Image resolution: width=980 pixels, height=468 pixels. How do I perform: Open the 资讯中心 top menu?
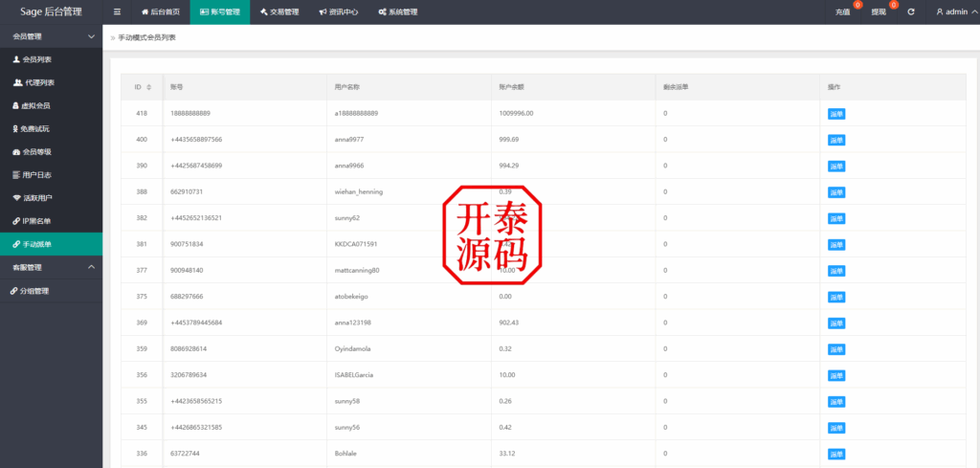pos(339,11)
